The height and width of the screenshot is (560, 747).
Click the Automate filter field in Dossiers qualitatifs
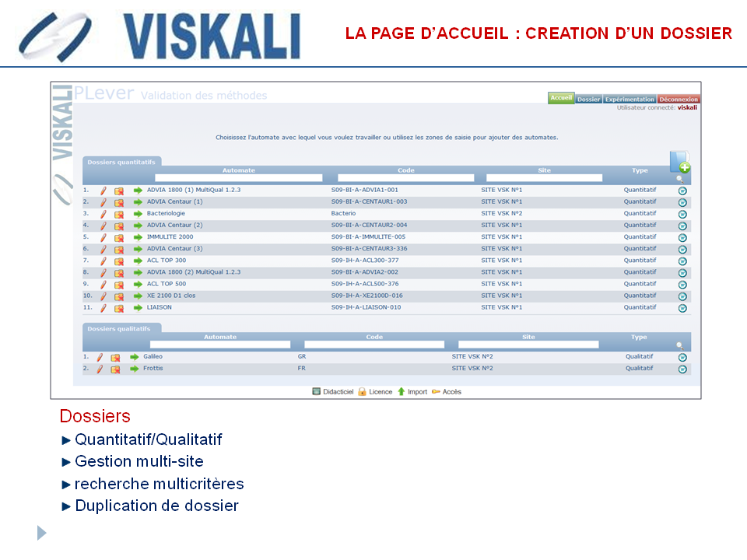pos(220,345)
